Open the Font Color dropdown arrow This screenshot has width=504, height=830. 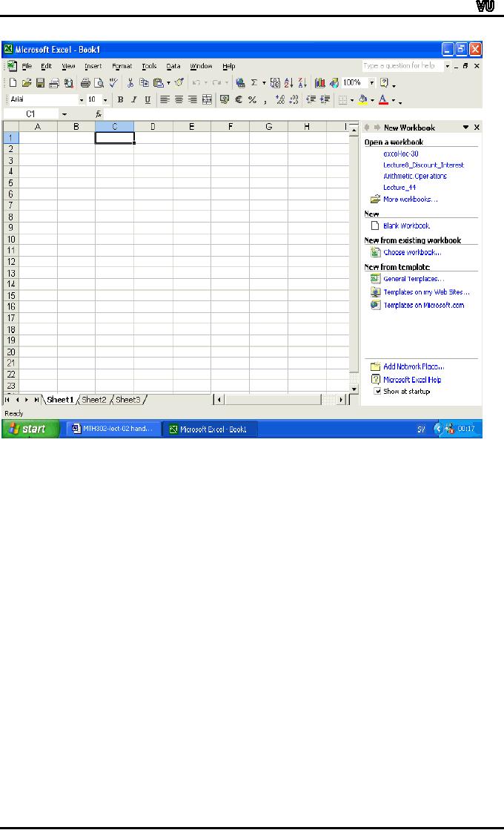coord(393,100)
